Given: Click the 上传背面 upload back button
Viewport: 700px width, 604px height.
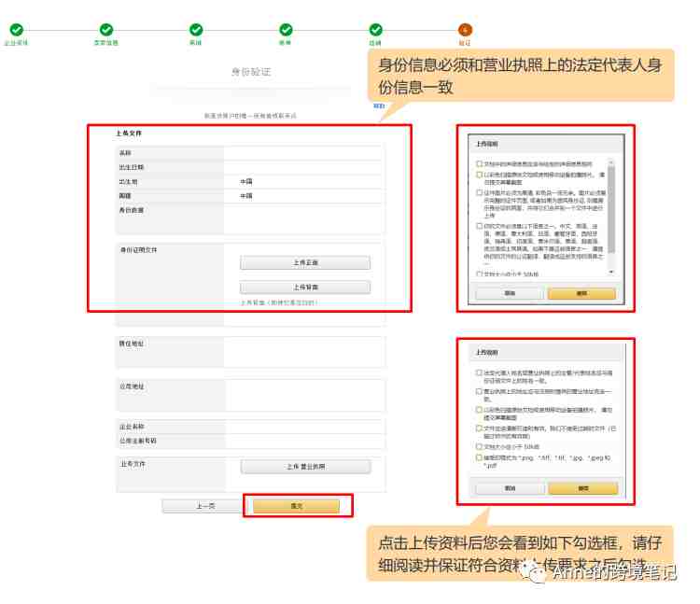Looking at the screenshot, I should pyautogui.click(x=305, y=287).
